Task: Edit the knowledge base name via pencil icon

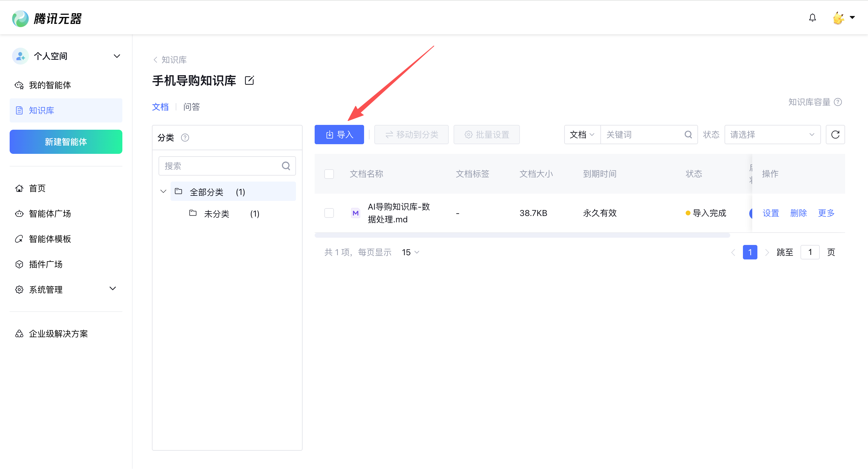Action: coord(249,81)
